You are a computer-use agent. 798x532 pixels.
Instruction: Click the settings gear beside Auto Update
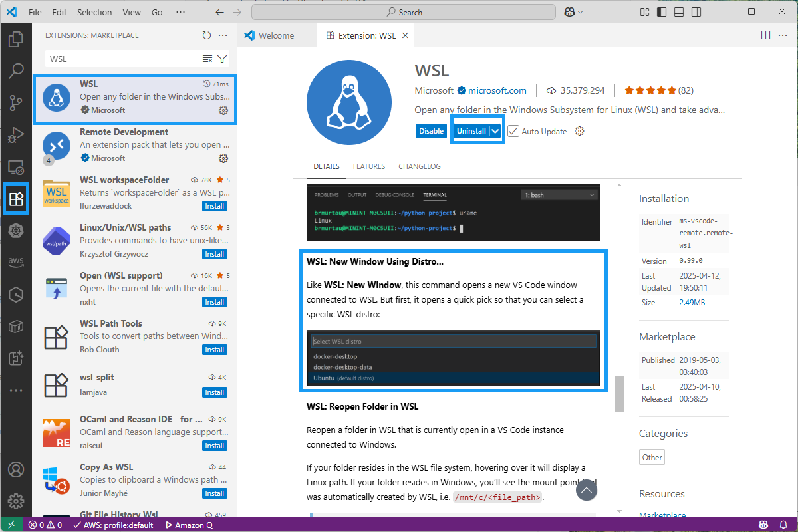[x=579, y=131]
